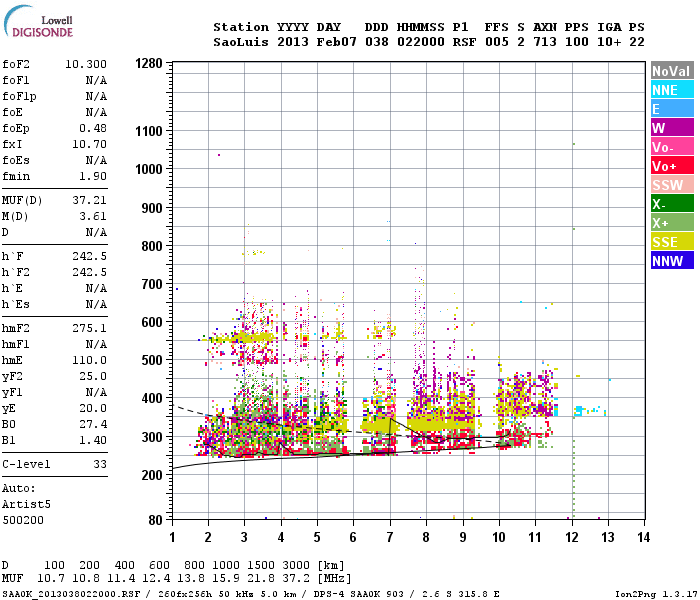The height and width of the screenshot is (600, 700).
Task: Click the 1000 km y-axis label
Action: click(149, 170)
